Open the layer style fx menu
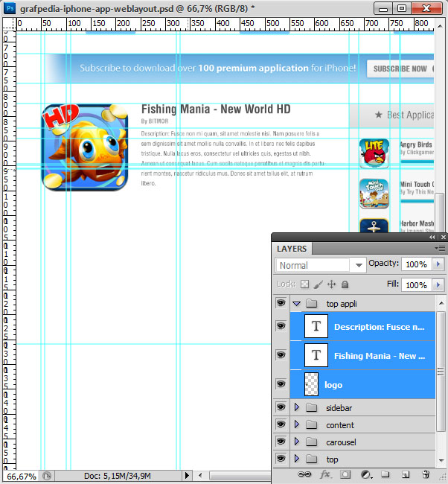448x484 pixels. 325,474
